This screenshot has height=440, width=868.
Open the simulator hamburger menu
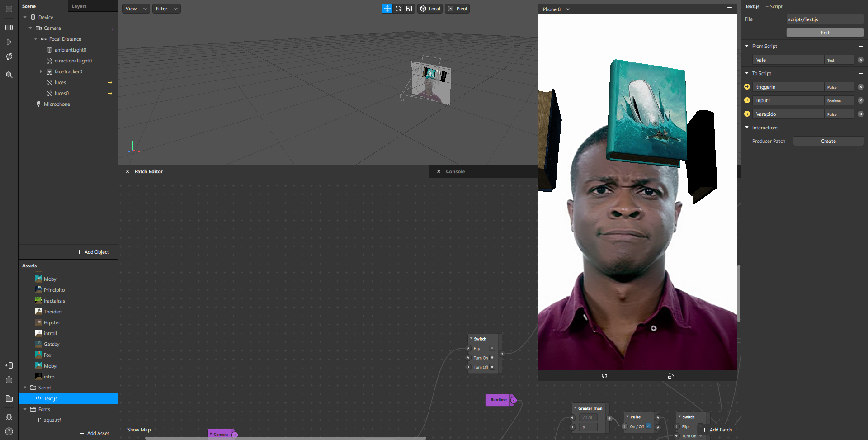[x=729, y=9]
